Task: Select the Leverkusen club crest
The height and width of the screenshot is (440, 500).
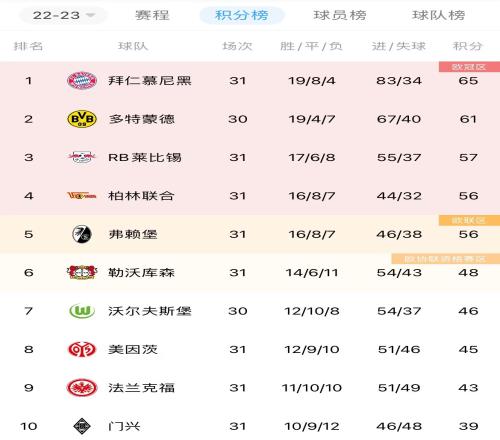Action: tap(82, 272)
